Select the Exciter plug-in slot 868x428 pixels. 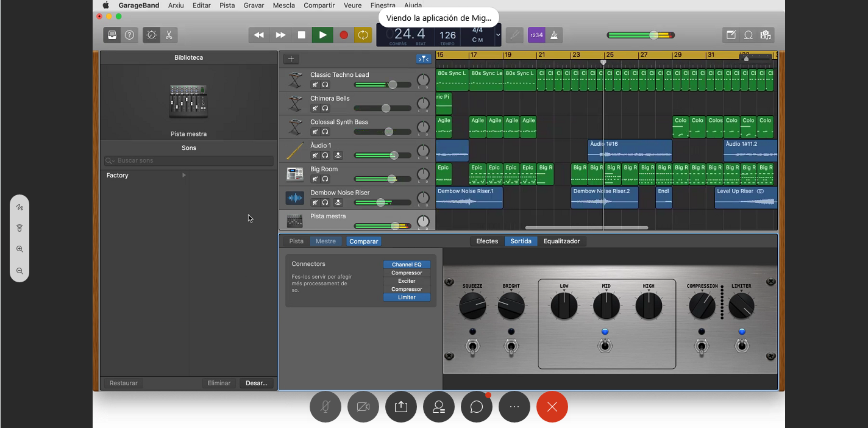pos(407,281)
